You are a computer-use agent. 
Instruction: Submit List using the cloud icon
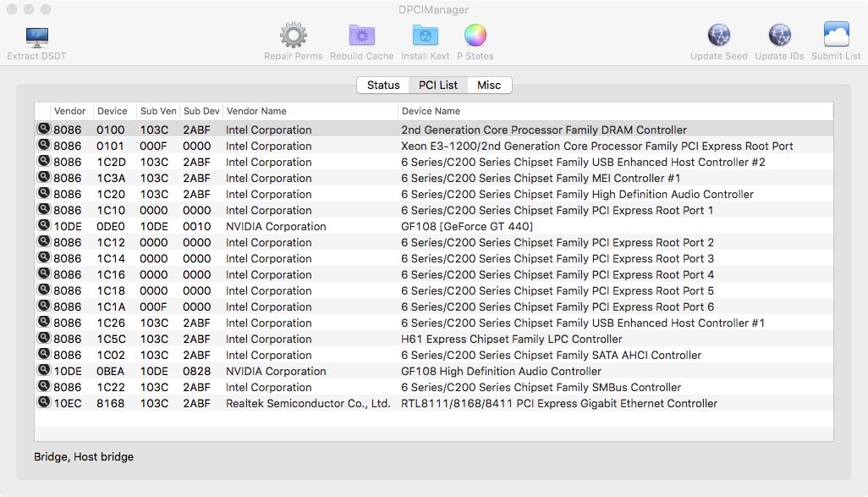(x=836, y=42)
